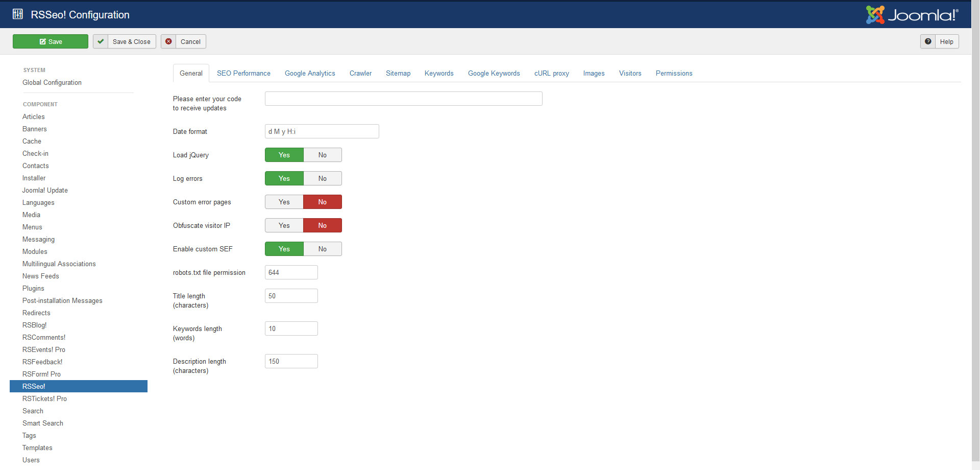Viewport: 980px width, 470px height.
Task: Open Languages component settings
Action: pyautogui.click(x=38, y=202)
